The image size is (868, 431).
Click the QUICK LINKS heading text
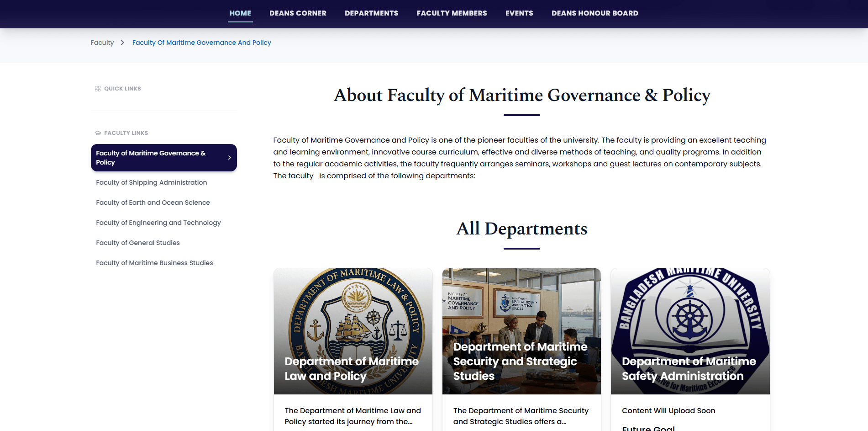pos(122,89)
